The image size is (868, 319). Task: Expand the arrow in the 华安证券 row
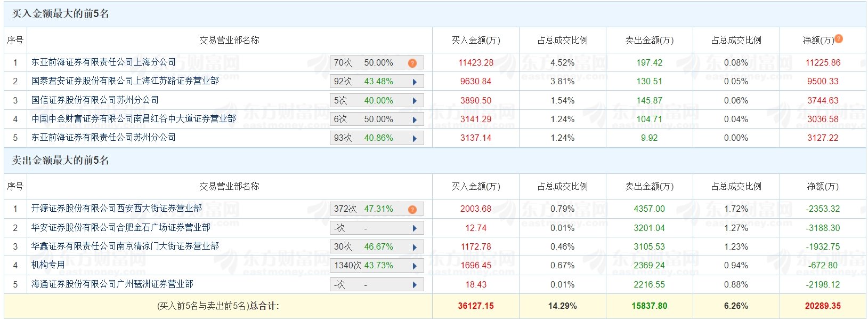[415, 228]
